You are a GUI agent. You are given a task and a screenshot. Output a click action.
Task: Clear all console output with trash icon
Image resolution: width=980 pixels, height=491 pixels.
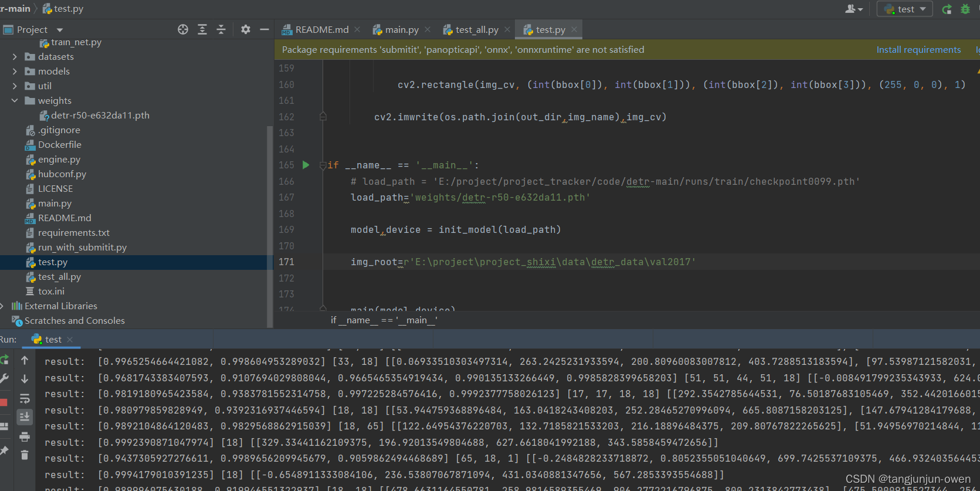click(x=25, y=455)
